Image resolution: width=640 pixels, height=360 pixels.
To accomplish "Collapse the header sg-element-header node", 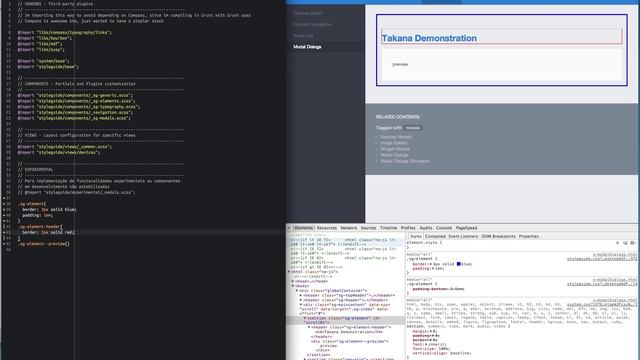I will click(x=309, y=327).
